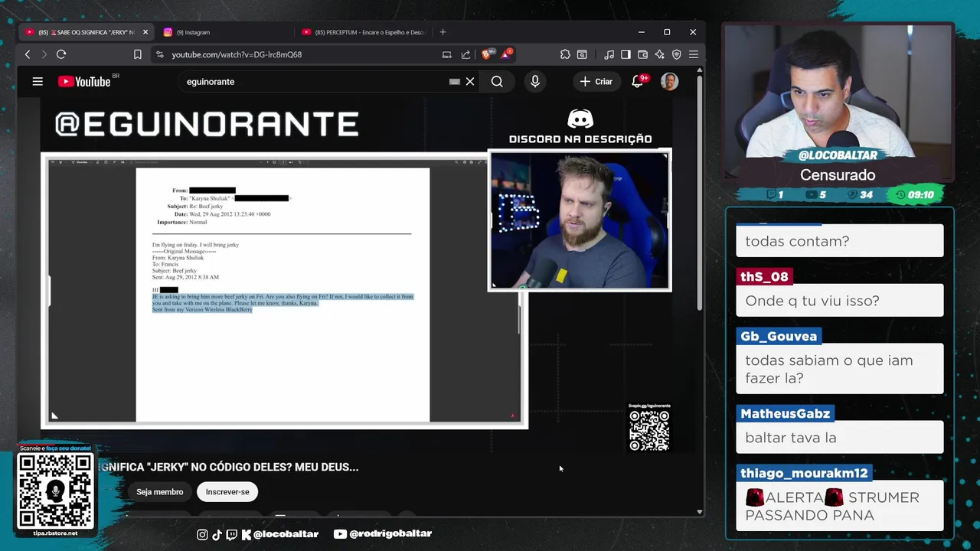Image resolution: width=980 pixels, height=551 pixels.
Task: Open the Extensions puzzle icon
Action: 565,54
